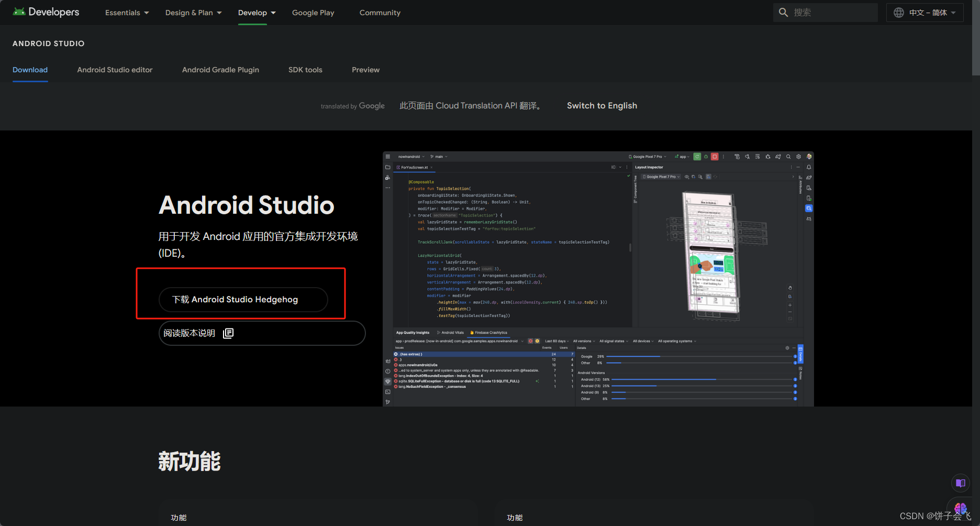Click the Android Studio main heading
Image resolution: width=980 pixels, height=526 pixels.
(x=247, y=205)
